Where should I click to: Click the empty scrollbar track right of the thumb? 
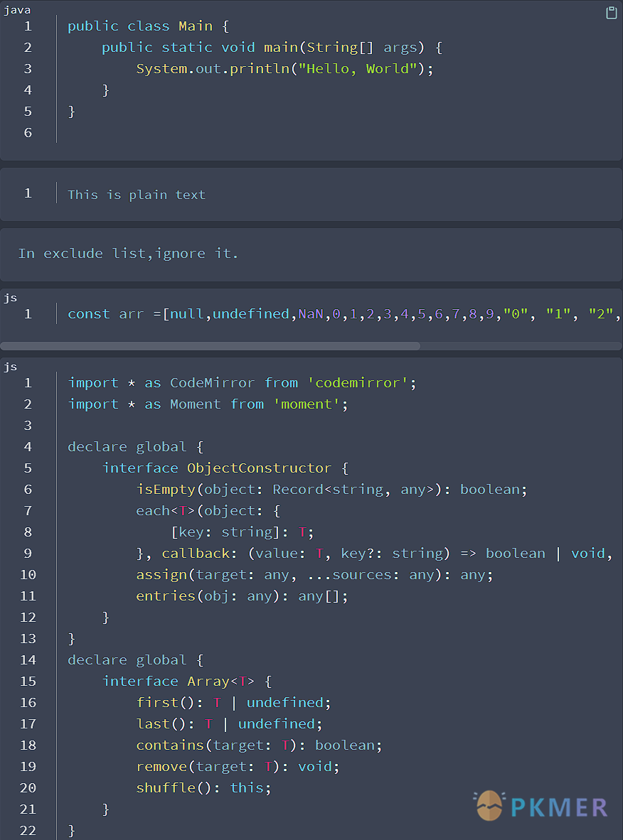(x=519, y=346)
